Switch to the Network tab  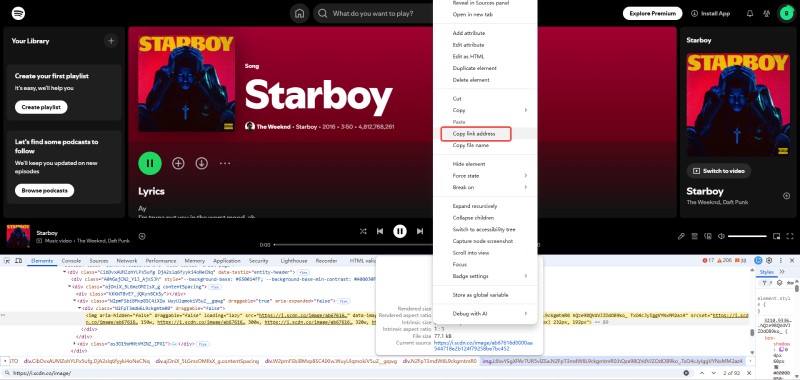click(x=127, y=261)
